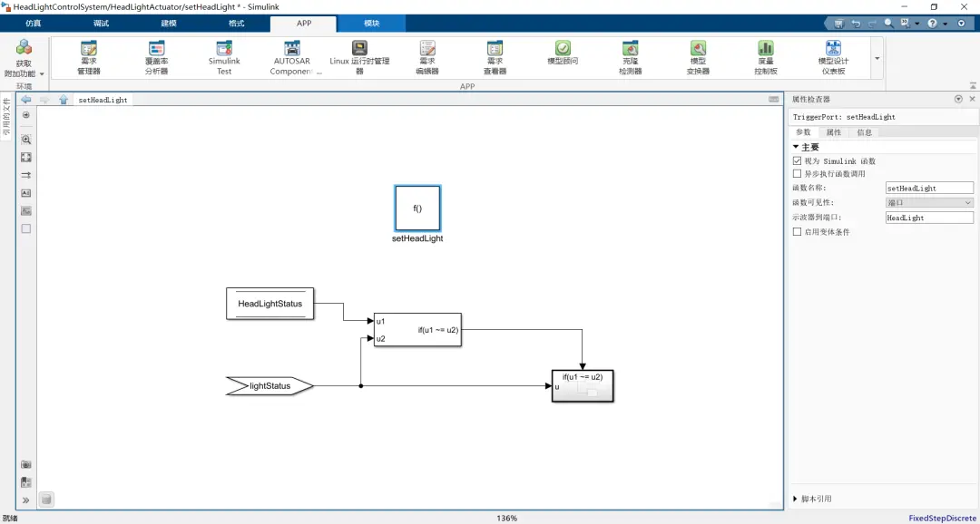This screenshot has width=980, height=524.
Task: Expand the app gallery dropdown arrow
Action: click(877, 58)
